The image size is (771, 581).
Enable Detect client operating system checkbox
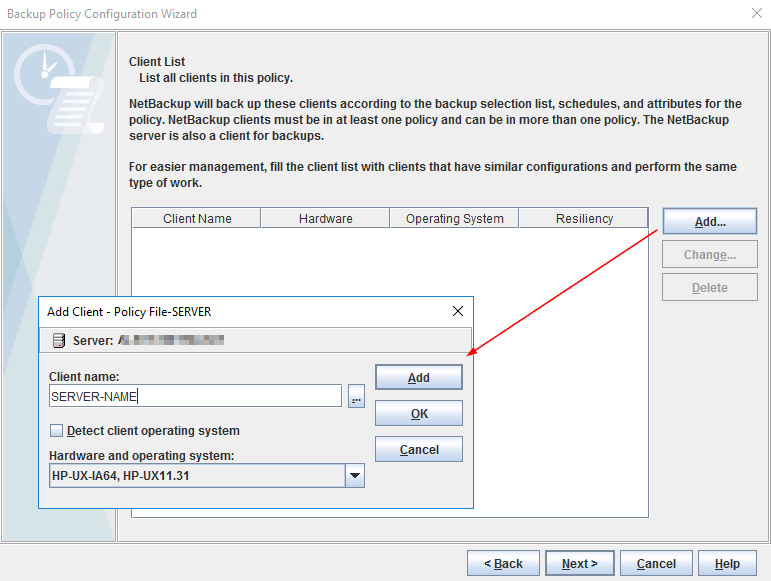56,431
